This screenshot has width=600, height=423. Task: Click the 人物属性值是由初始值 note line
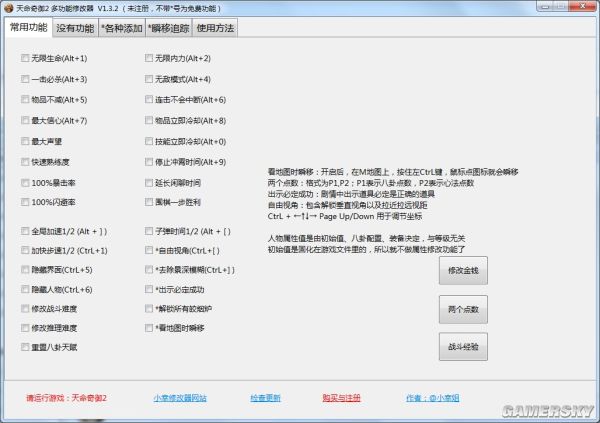[x=366, y=238]
